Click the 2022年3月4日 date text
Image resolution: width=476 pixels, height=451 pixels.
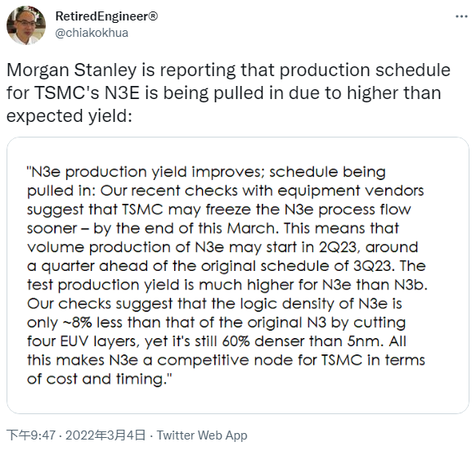(106, 435)
